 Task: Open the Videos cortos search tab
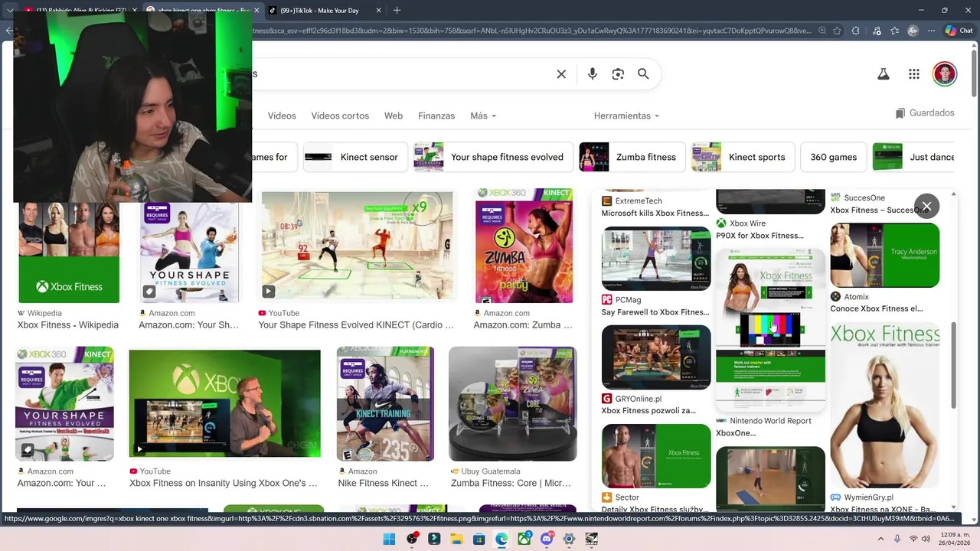pyautogui.click(x=340, y=116)
